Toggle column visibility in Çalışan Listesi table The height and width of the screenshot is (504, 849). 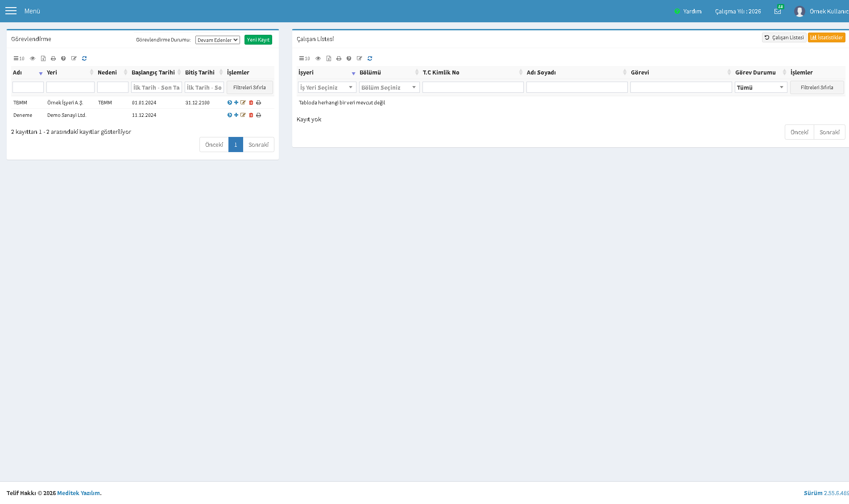[x=318, y=58]
